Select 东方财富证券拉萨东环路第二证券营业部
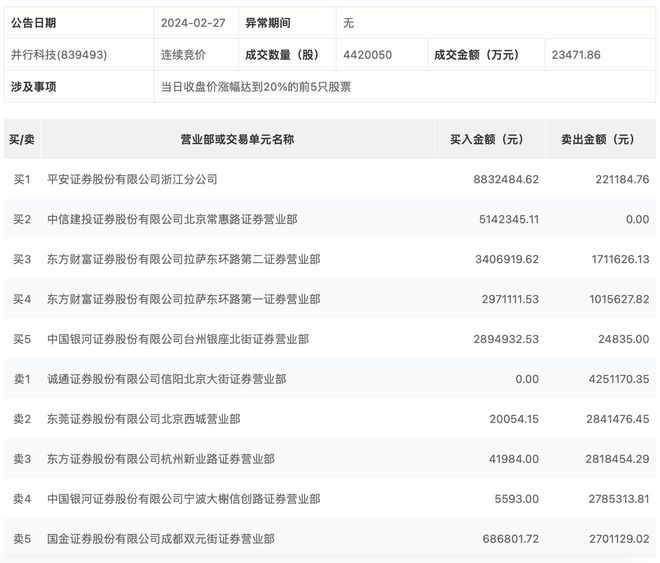The image size is (660, 563). pos(184,259)
